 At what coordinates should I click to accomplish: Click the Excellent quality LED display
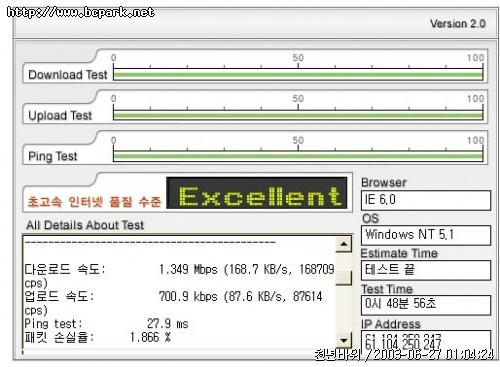click(x=257, y=193)
